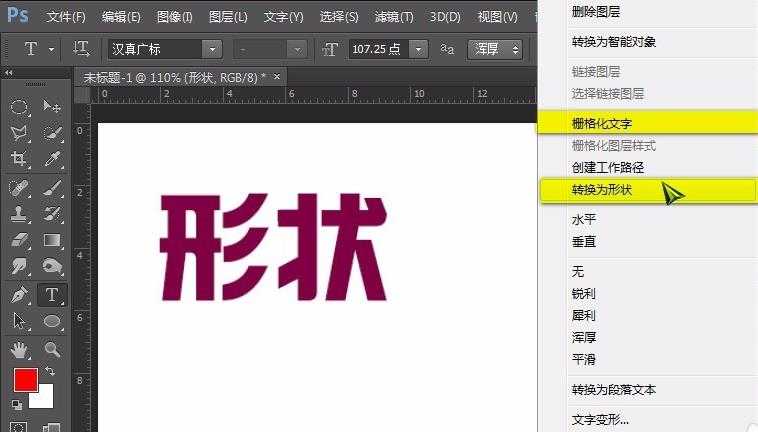Select the Elliptical Marquee tool

pyautogui.click(x=19, y=107)
